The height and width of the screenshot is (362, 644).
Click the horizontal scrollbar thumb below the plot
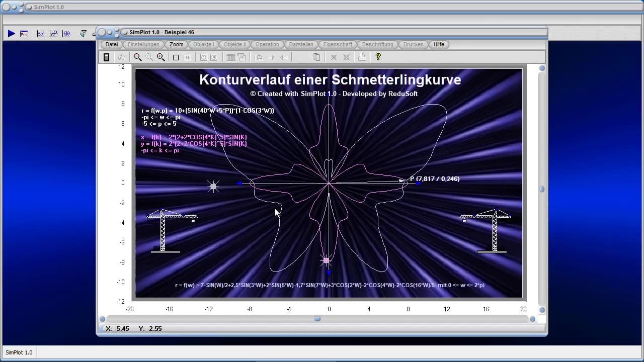tap(317, 319)
